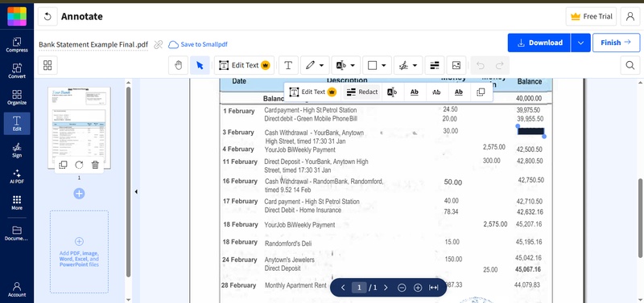Fit page to width
The height and width of the screenshot is (303, 644).
click(433, 288)
